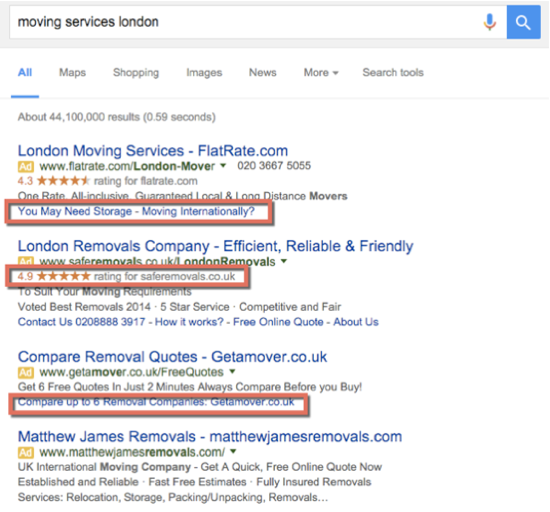Expand dropdown arrow next to getamover.co.uk/FreeQuotes
This screenshot has height=512, width=550.
[x=232, y=371]
